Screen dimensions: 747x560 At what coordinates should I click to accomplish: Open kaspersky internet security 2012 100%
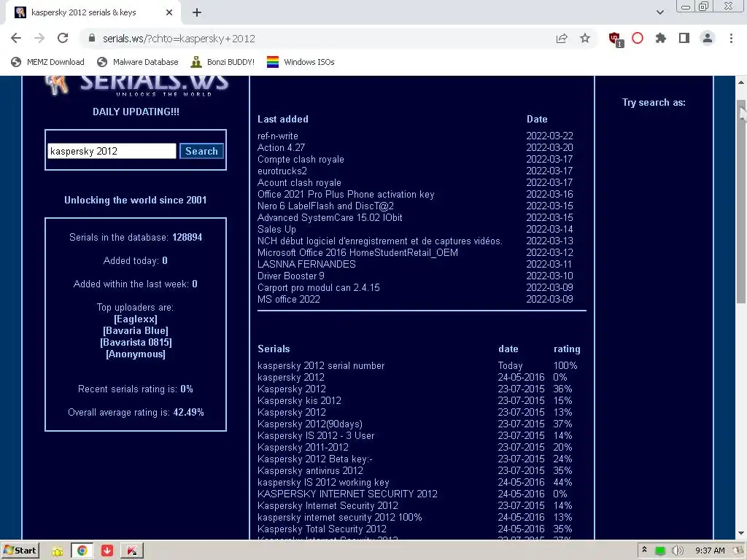point(340,518)
